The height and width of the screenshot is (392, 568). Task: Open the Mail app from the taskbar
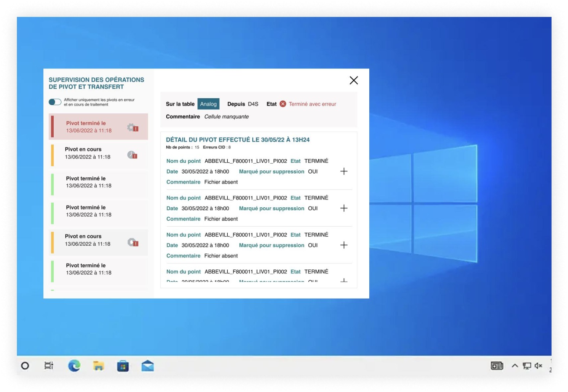[x=148, y=366]
